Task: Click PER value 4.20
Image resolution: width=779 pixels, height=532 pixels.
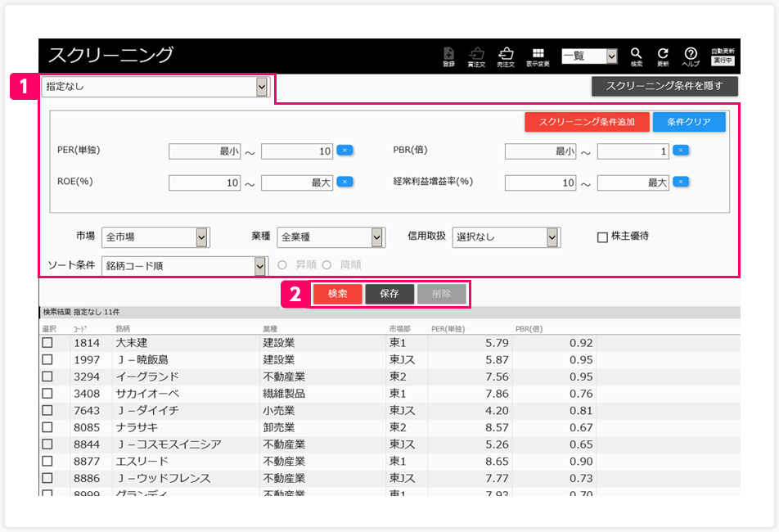Action: coord(497,411)
